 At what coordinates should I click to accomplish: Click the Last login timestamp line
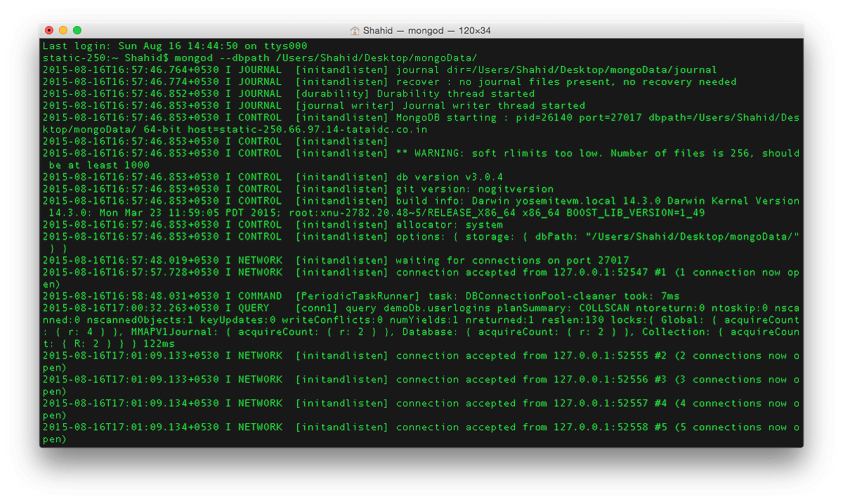(176, 46)
